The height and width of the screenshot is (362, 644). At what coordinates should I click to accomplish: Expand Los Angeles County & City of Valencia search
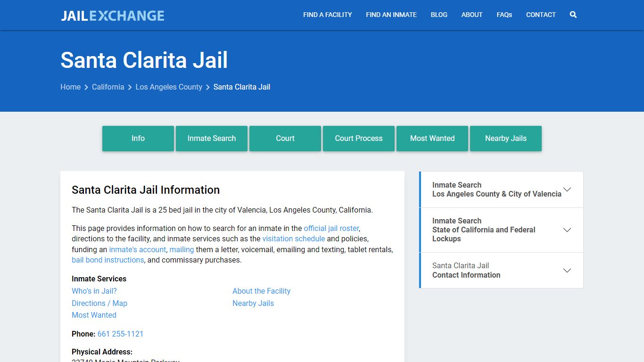[x=502, y=189]
